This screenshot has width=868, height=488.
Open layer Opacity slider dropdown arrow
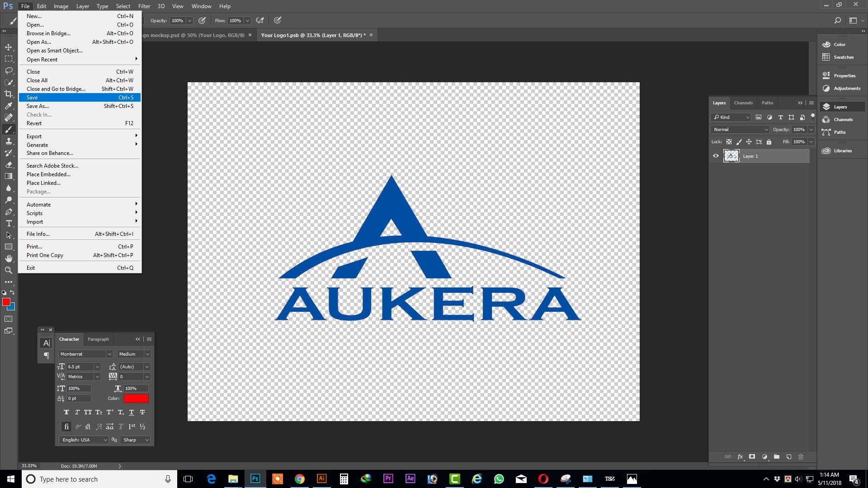[x=811, y=130]
